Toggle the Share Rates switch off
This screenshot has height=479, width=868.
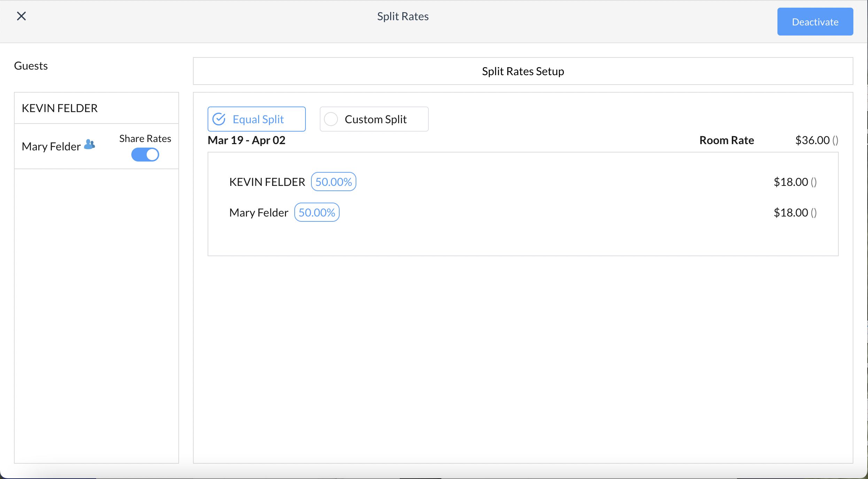tap(145, 155)
